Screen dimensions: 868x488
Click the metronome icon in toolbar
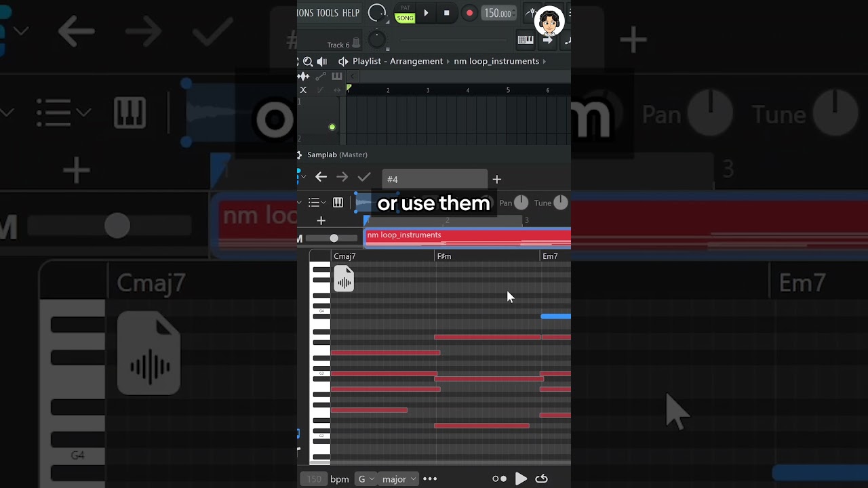(531, 13)
